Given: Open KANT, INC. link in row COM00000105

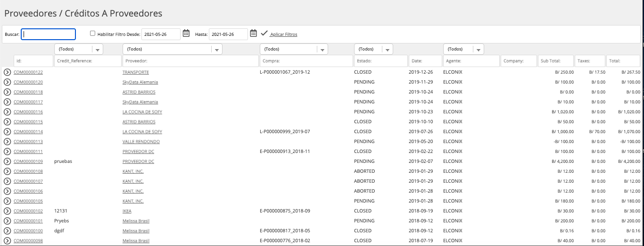Looking at the screenshot, I should (133, 201).
